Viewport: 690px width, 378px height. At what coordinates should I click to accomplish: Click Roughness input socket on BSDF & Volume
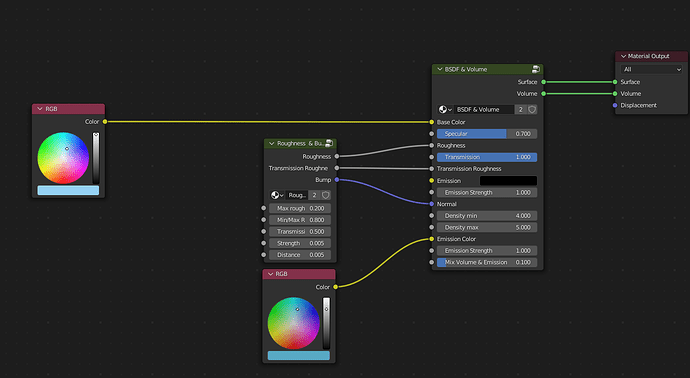[x=432, y=145]
